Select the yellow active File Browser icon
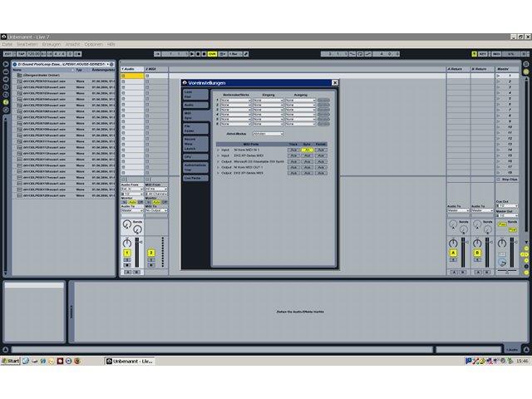 (6, 101)
